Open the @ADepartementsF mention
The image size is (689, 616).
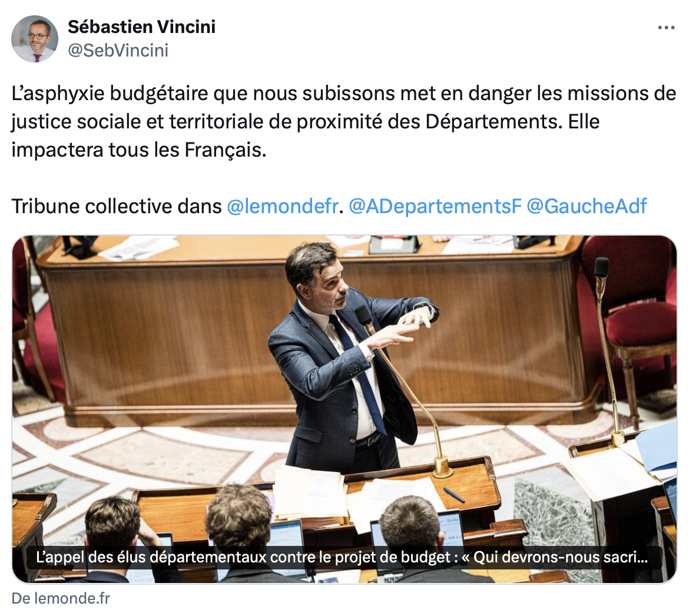pos(435,206)
